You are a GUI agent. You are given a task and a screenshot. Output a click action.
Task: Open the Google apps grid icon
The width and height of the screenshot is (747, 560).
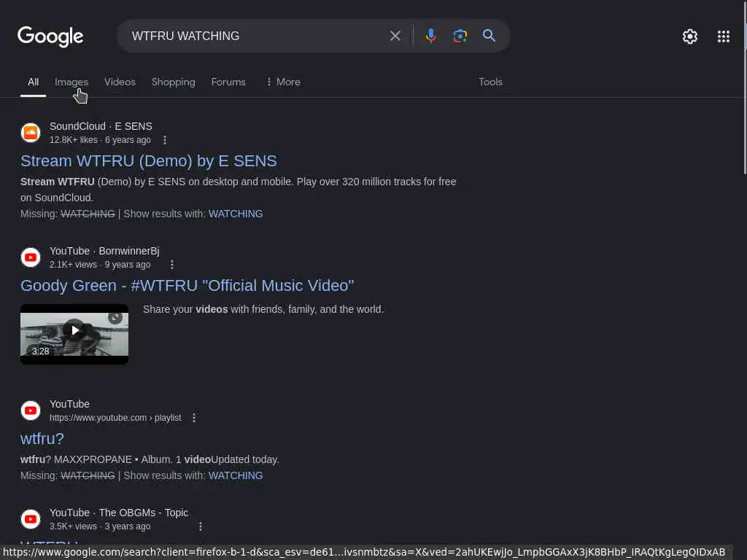[x=723, y=36]
